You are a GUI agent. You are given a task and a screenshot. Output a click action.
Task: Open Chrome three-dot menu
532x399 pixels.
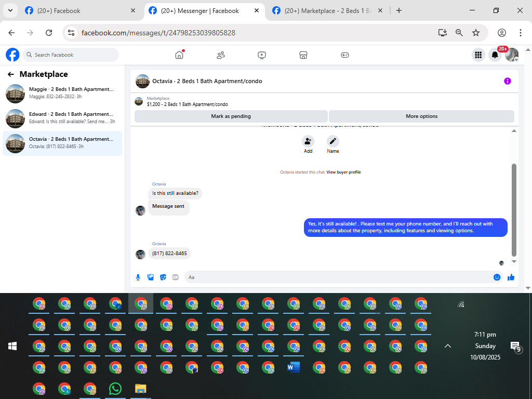click(x=521, y=33)
